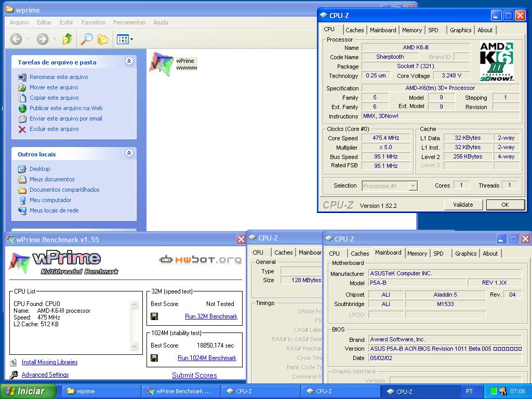
Task: Open the Back button history dropdown arrow
Action: pos(28,39)
